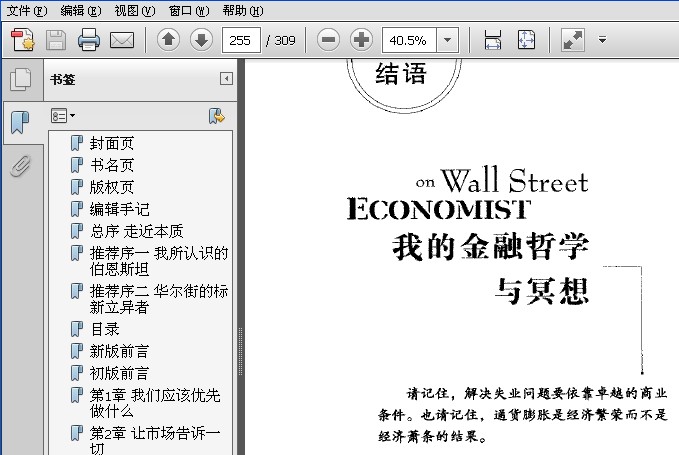
Task: Click the page number field showing 255
Action: [241, 40]
